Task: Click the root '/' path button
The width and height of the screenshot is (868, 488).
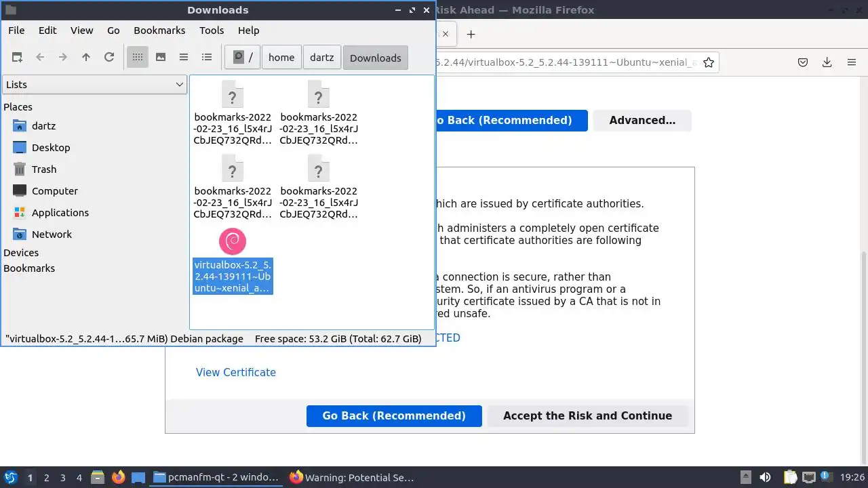Action: tap(243, 58)
